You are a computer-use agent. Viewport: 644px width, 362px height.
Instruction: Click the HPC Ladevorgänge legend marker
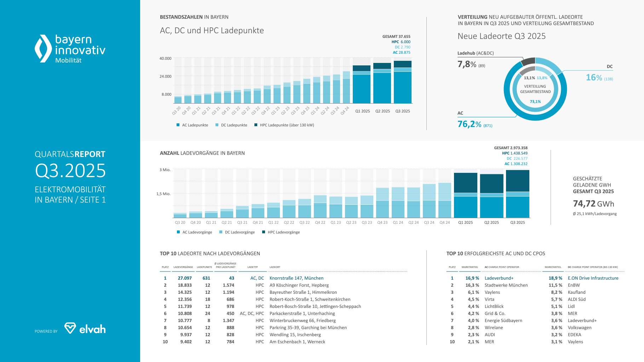tap(264, 232)
